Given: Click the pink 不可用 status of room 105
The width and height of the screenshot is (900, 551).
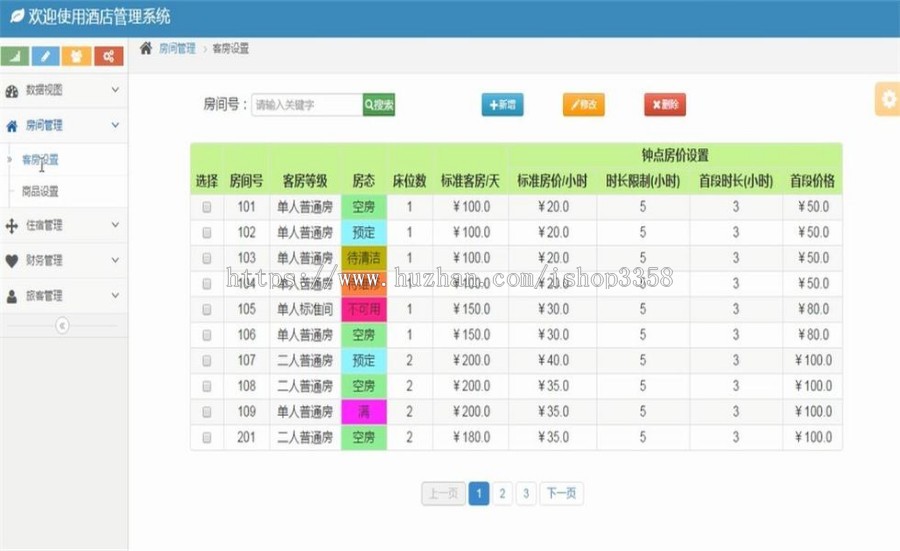Looking at the screenshot, I should (x=364, y=309).
